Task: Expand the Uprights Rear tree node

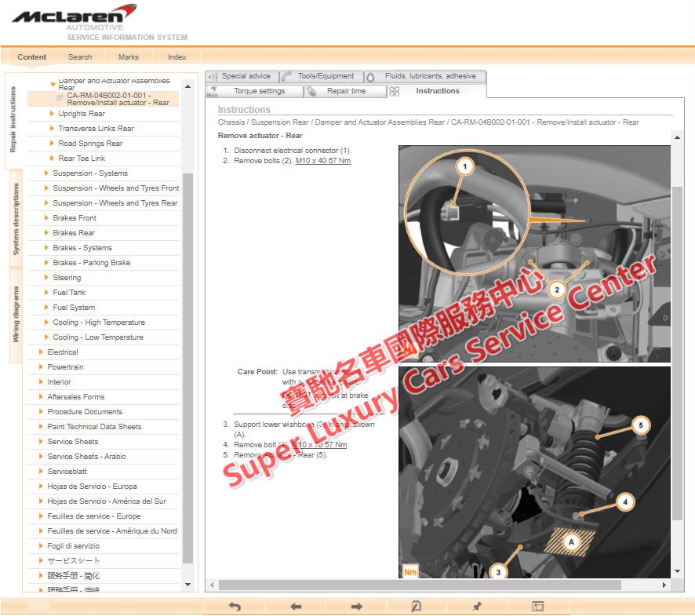Action: tap(53, 114)
